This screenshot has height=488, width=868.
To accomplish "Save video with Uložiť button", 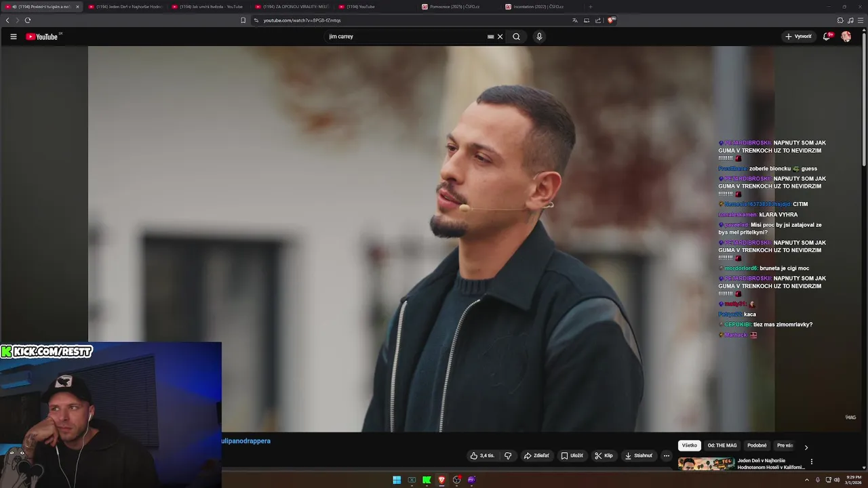I will click(x=572, y=455).
